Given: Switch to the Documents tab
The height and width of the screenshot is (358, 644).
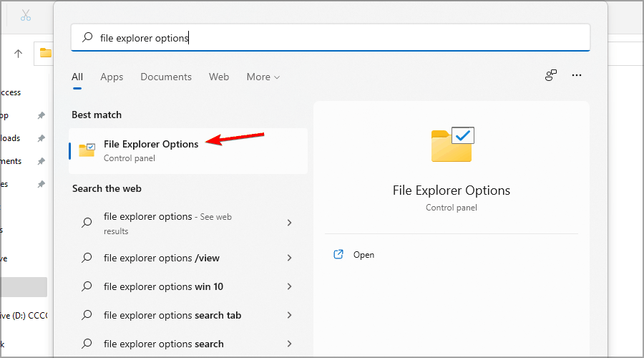Looking at the screenshot, I should [x=166, y=77].
